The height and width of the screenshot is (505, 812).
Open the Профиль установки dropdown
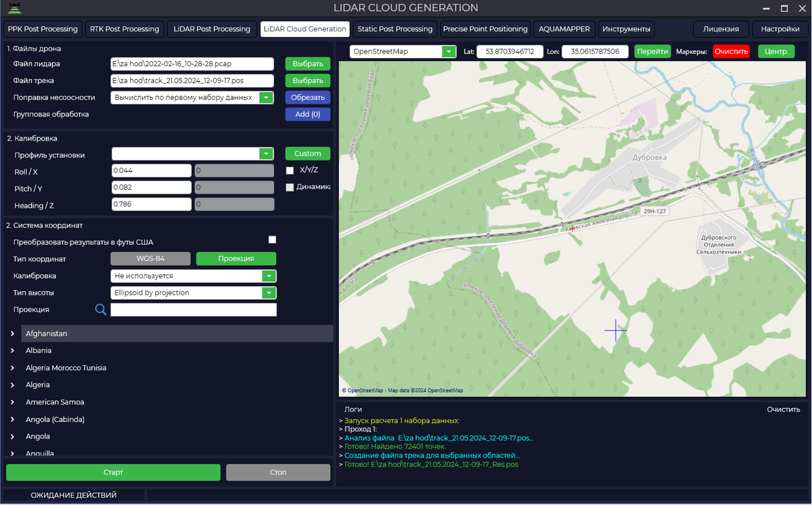click(x=266, y=154)
